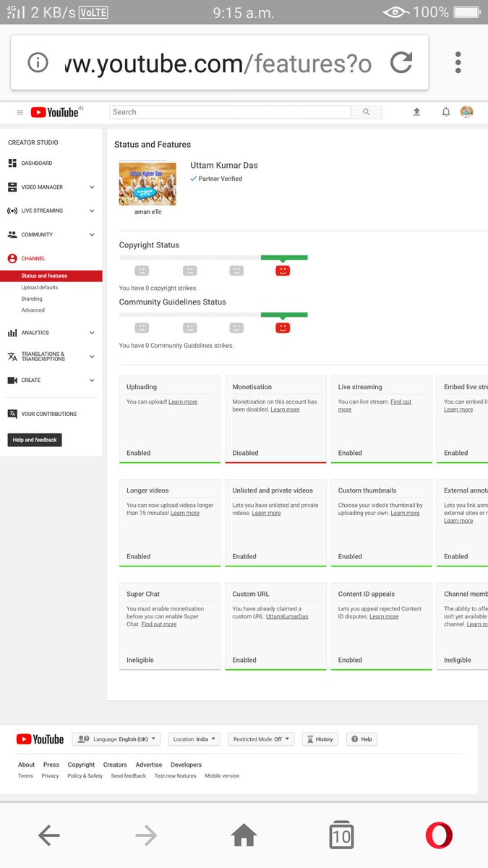488x868 pixels.
Task: Open the account avatar menu
Action: [x=467, y=112]
